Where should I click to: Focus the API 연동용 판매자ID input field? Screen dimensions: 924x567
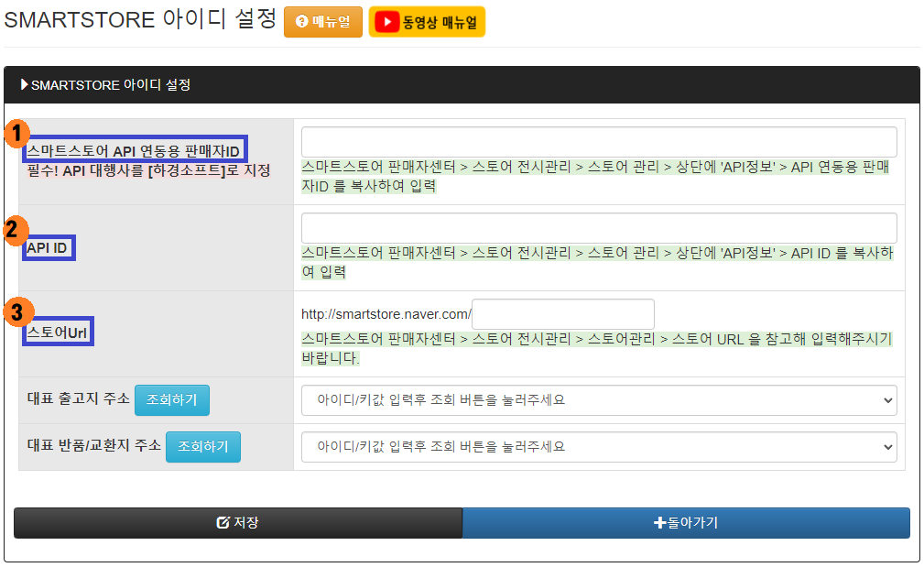pyautogui.click(x=599, y=142)
